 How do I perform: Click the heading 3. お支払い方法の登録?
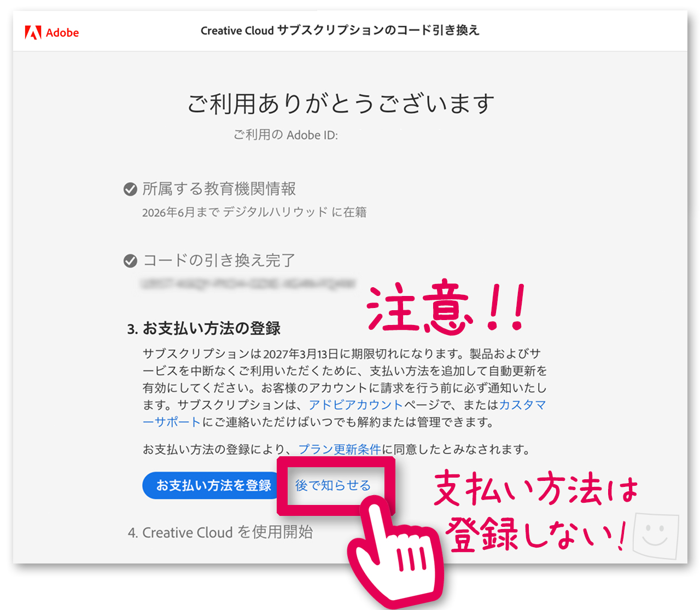coord(204,328)
